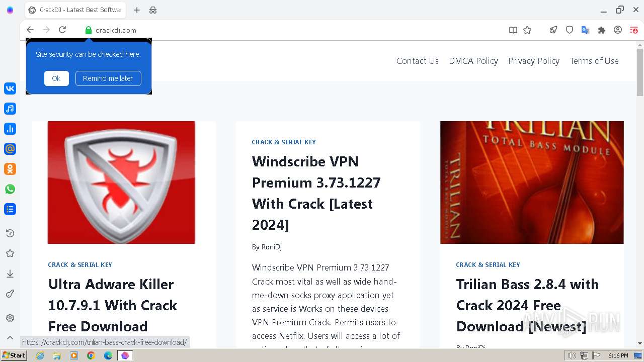This screenshot has height=362, width=644.
Task: Go back to previous page
Action: (30, 30)
